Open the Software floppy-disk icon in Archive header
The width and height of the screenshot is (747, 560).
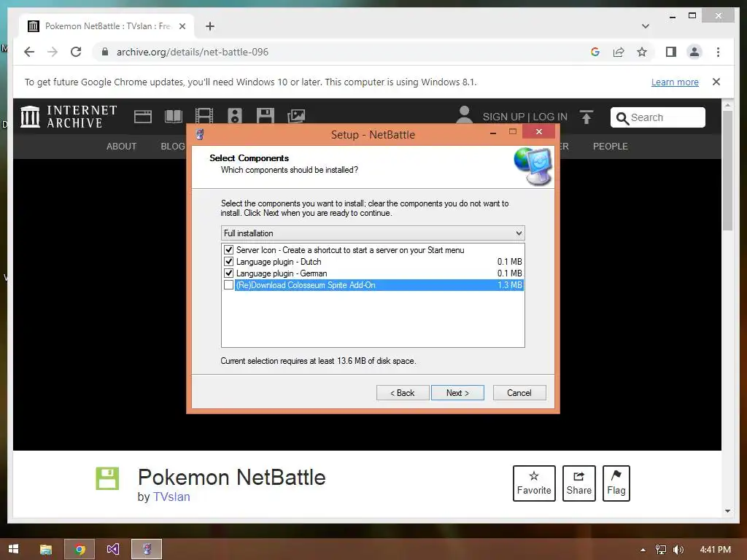265,117
